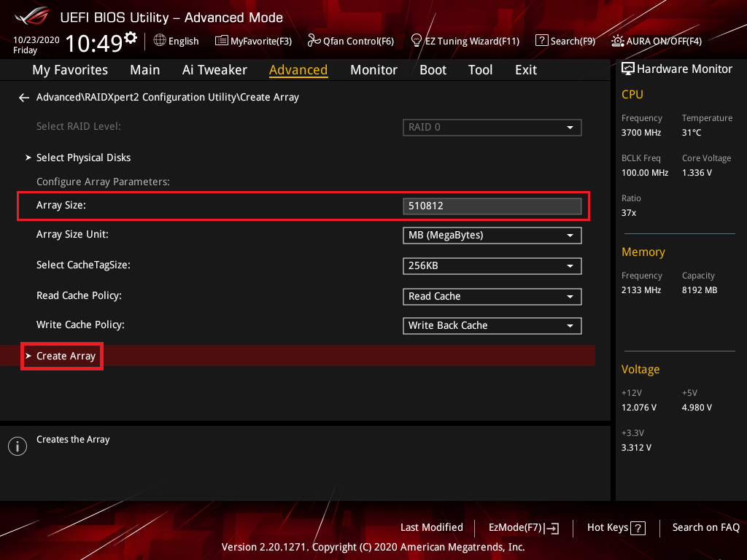Screen dimensions: 747x560
Task: Click the info icon beside help text
Action: pos(17,446)
